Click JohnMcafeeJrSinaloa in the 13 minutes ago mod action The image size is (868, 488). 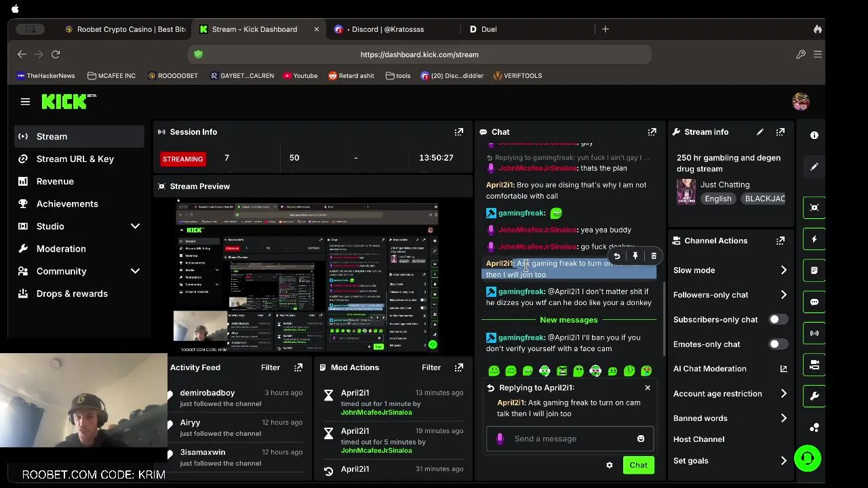(376, 412)
